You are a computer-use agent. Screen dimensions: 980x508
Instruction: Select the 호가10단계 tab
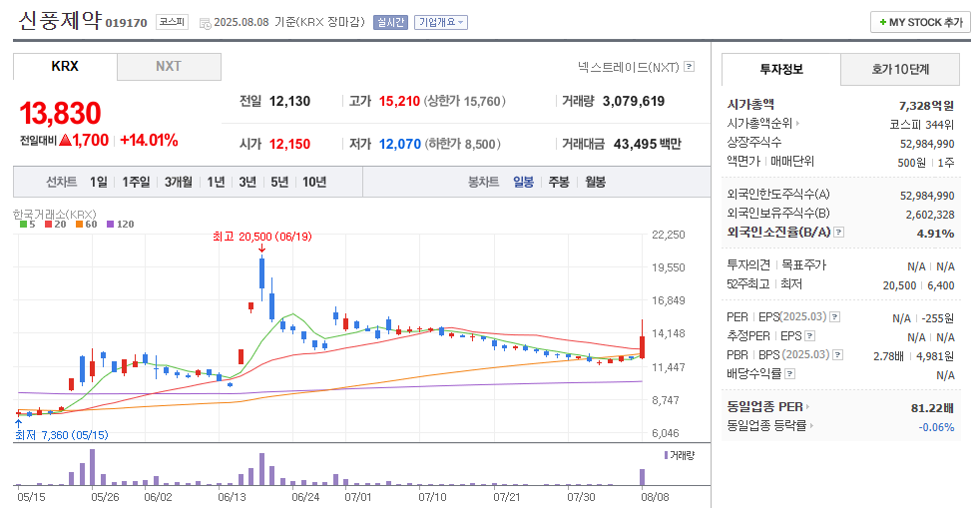900,69
